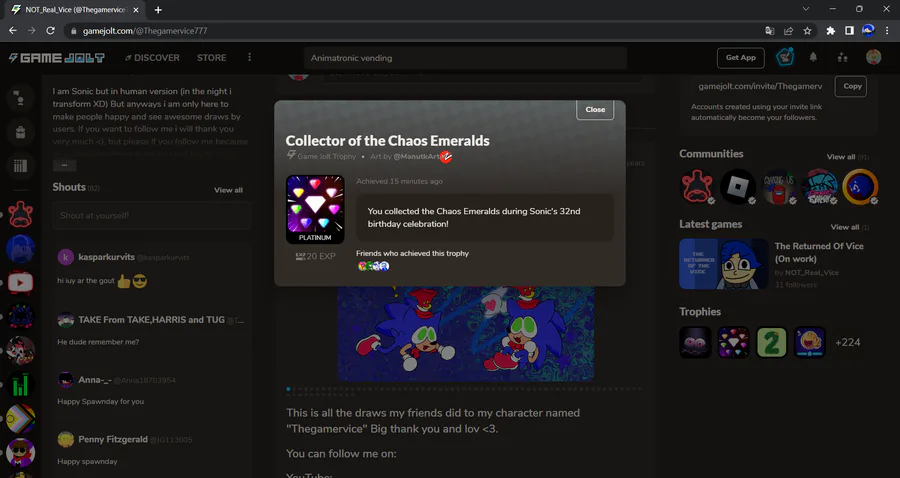View all communities
The width and height of the screenshot is (900, 478).
841,157
